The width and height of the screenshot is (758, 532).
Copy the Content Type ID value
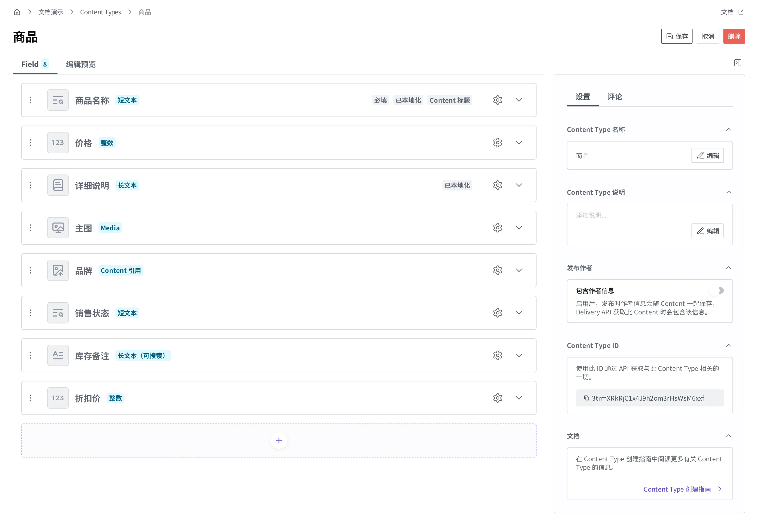tap(586, 398)
